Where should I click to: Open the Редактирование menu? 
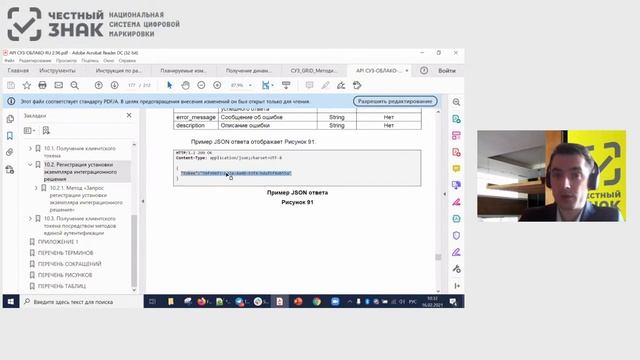(35, 60)
